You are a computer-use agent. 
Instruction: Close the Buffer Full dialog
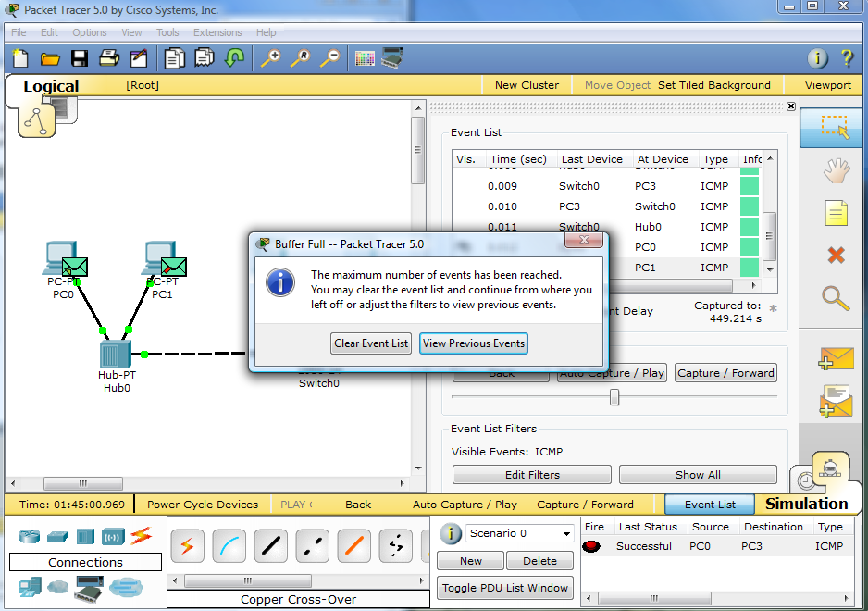584,240
